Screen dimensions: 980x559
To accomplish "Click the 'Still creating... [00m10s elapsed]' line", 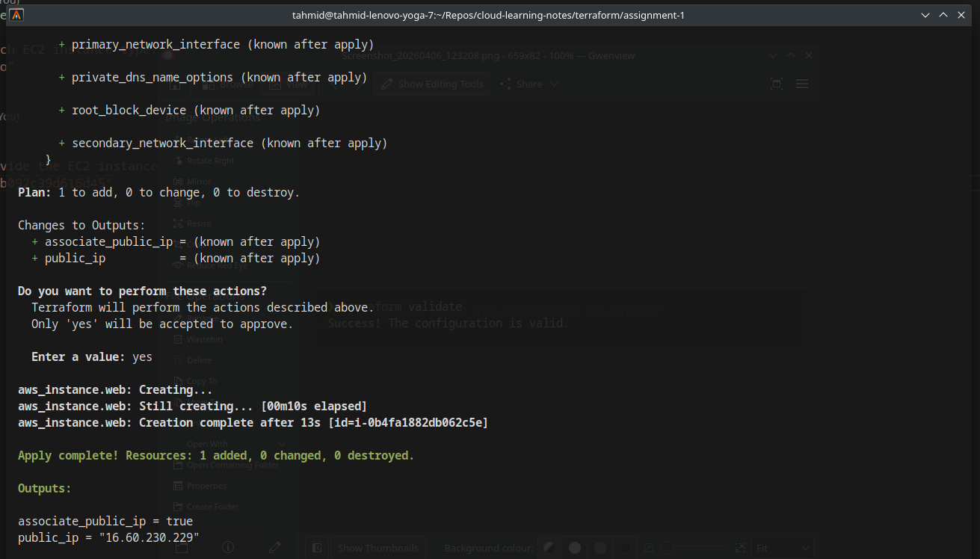I will [x=193, y=407].
